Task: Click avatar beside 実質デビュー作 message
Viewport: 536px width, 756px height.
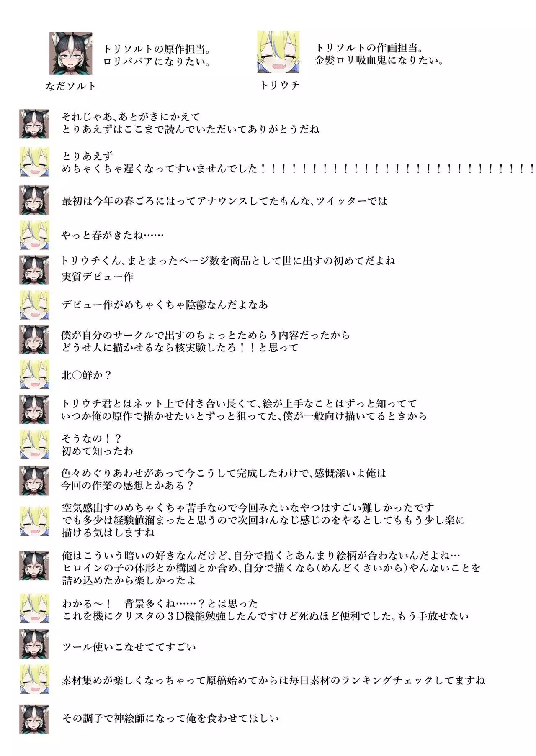Action: click(34, 270)
